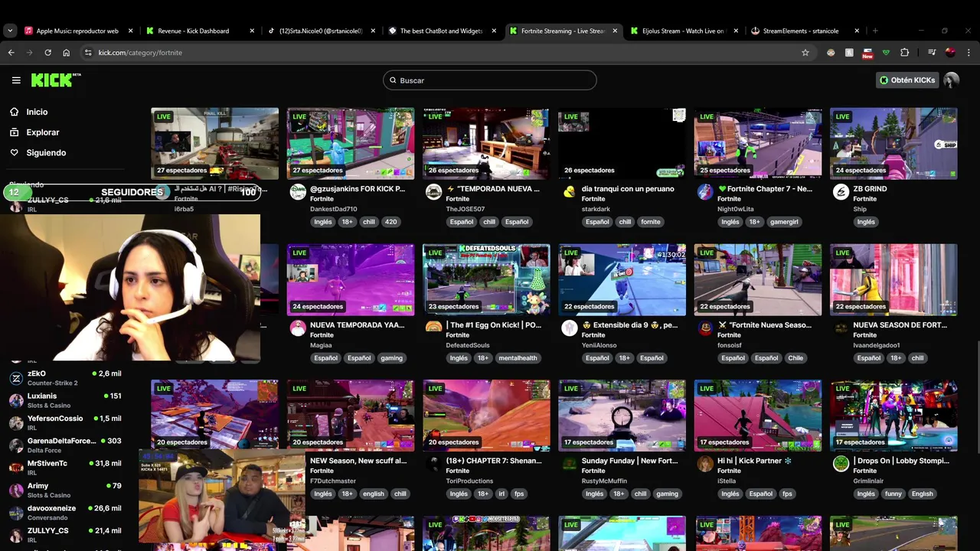Open the Hi hi Kick Partner stream title
The width and height of the screenshot is (980, 551).
[x=754, y=461]
